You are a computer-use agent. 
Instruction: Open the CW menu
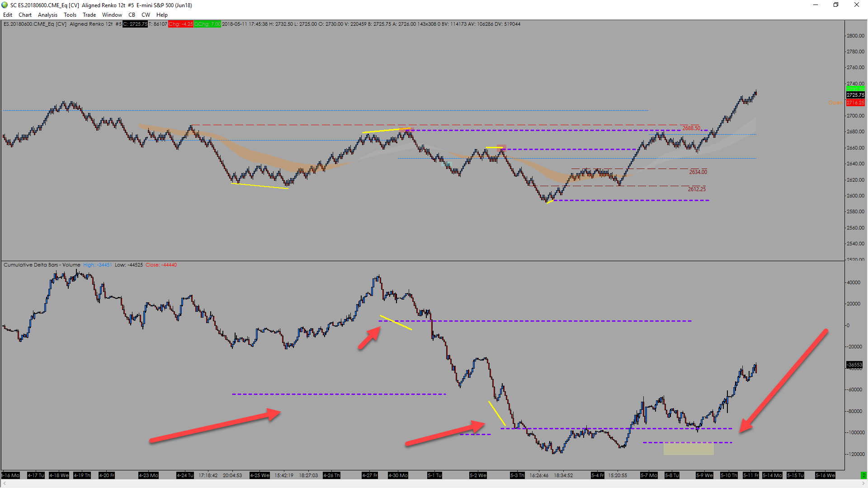coord(146,15)
